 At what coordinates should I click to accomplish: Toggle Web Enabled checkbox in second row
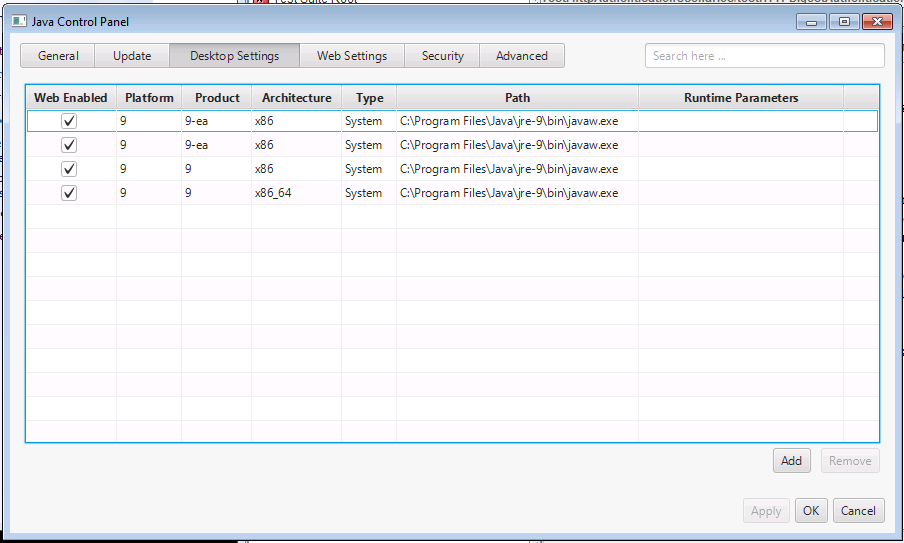[x=69, y=145]
